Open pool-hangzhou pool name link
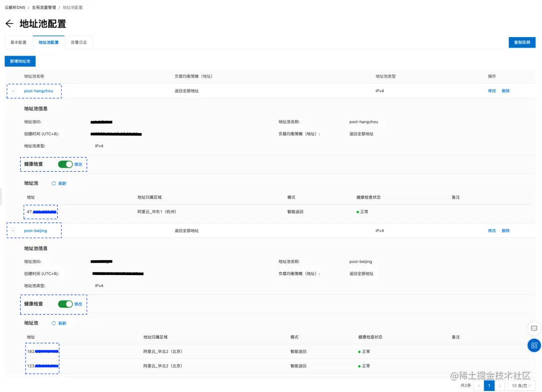Viewport: 542px width, 392px height. coord(38,91)
